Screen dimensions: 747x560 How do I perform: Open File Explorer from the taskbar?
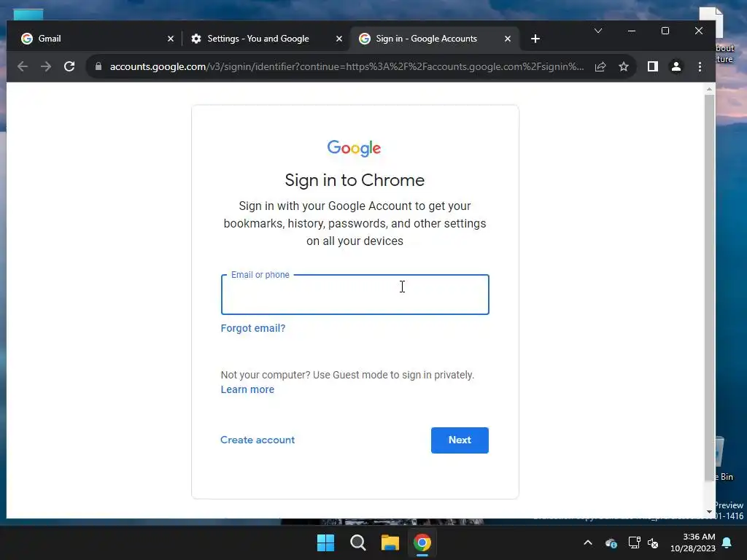point(390,542)
